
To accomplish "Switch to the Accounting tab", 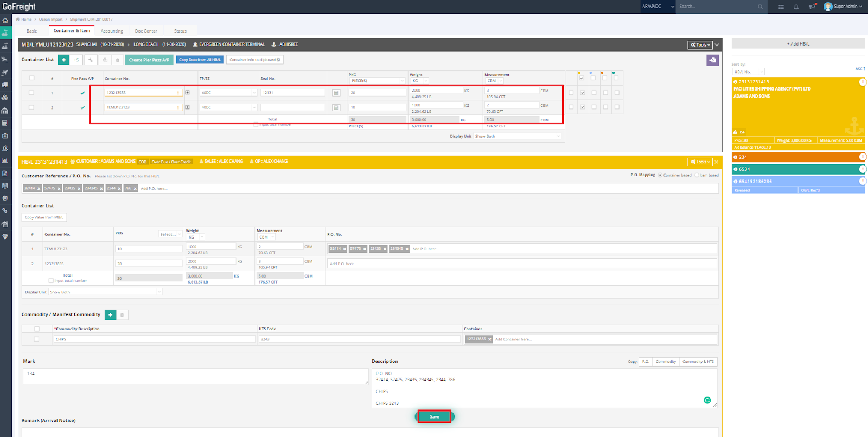I will tap(112, 31).
